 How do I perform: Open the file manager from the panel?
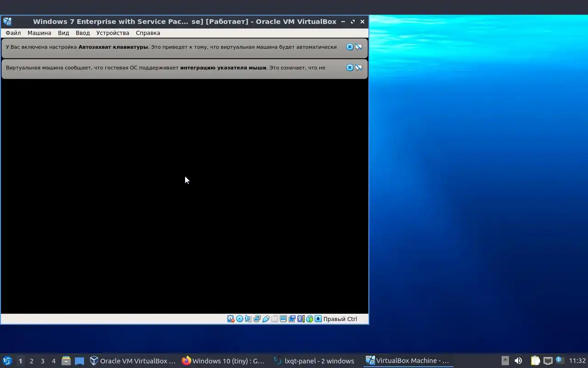click(66, 361)
